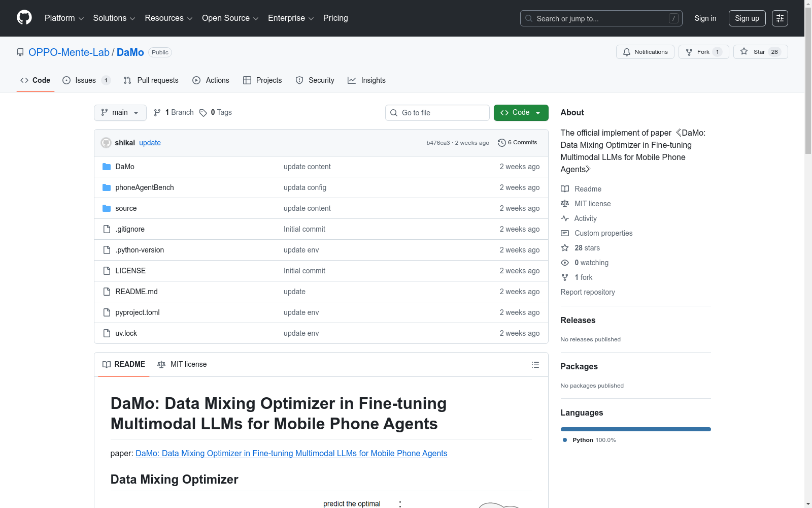The width and height of the screenshot is (812, 508).
Task: Go to the Security tab
Action: pyautogui.click(x=315, y=80)
